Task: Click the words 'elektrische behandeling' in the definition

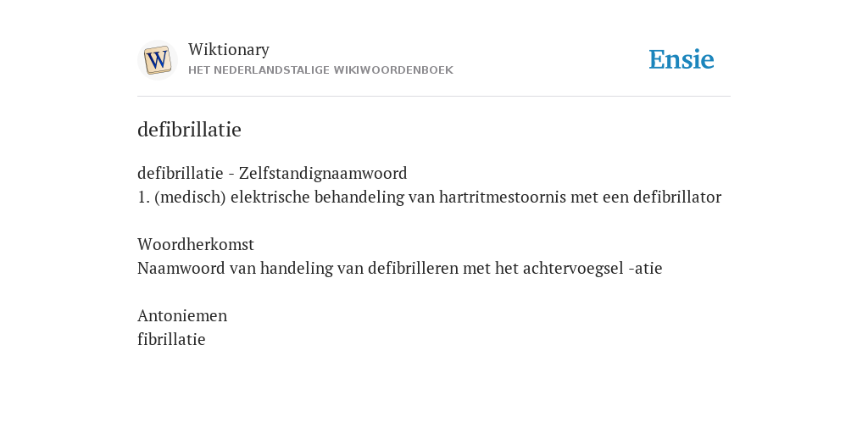Action: pos(317,197)
